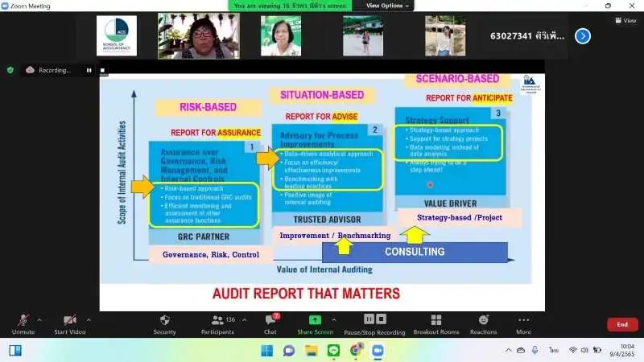Open Google Chrome from the taskbar
The image size is (644, 362).
(x=356, y=350)
